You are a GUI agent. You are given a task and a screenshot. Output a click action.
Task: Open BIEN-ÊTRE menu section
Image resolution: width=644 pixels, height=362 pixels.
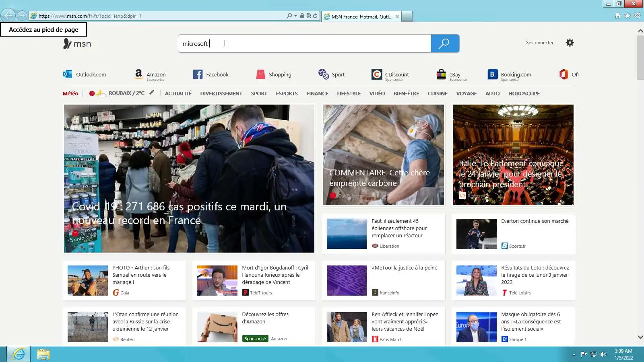tap(406, 93)
